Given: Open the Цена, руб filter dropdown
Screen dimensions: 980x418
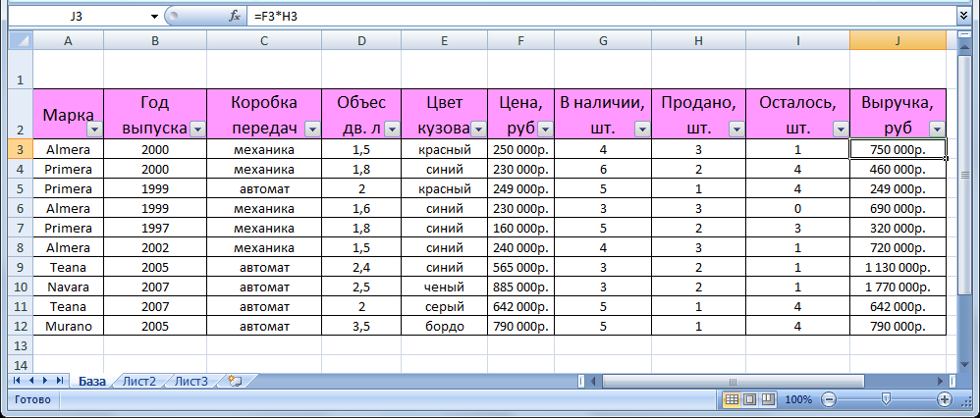Looking at the screenshot, I should 545,130.
